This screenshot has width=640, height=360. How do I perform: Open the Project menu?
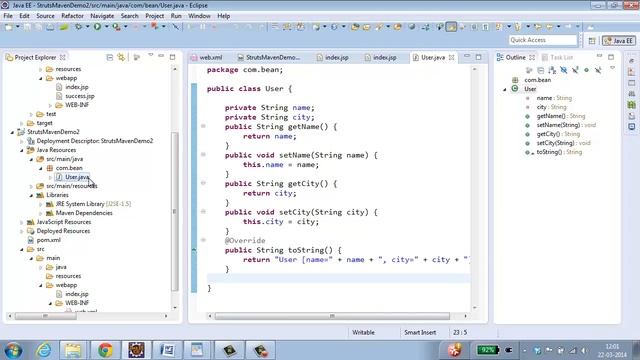[x=155, y=16]
